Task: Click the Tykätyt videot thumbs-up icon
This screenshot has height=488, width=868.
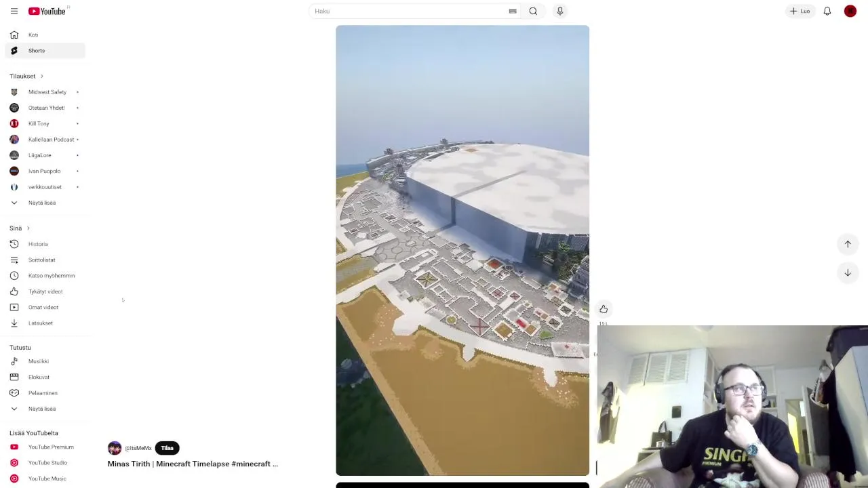Action: click(14, 291)
